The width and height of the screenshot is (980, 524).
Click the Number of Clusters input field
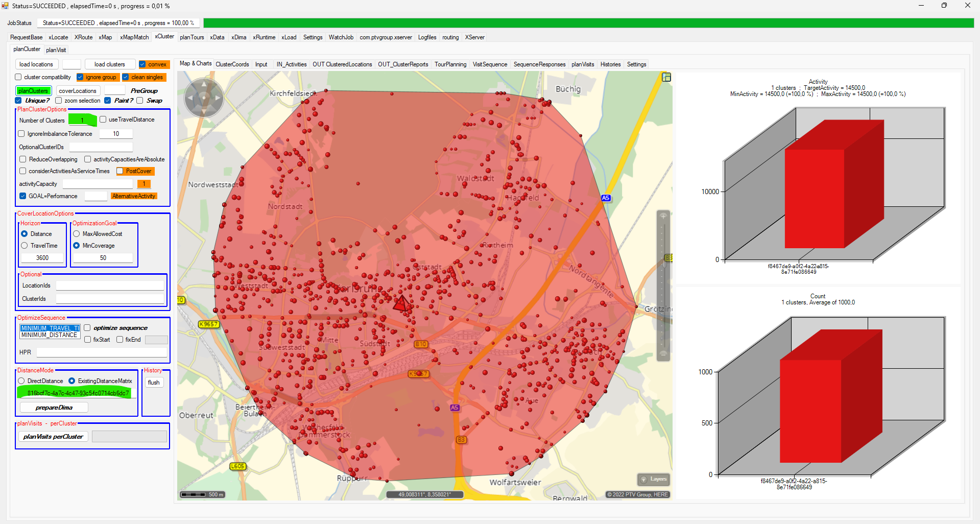[82, 121]
